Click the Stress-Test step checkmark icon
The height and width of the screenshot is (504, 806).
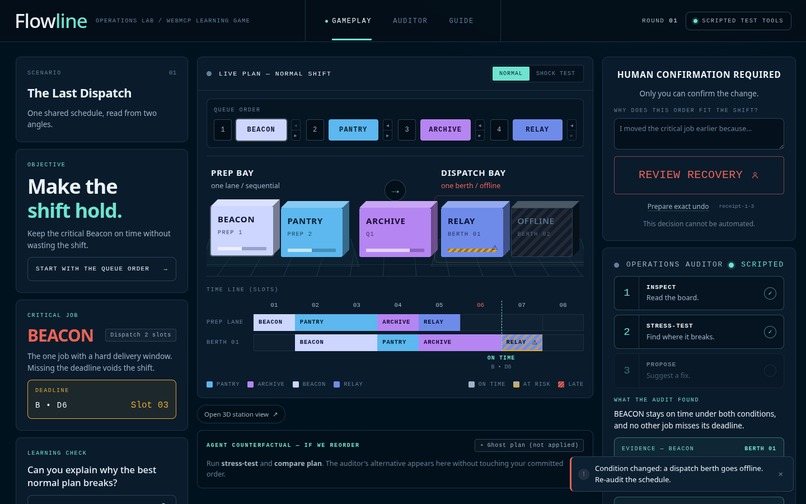(x=770, y=332)
